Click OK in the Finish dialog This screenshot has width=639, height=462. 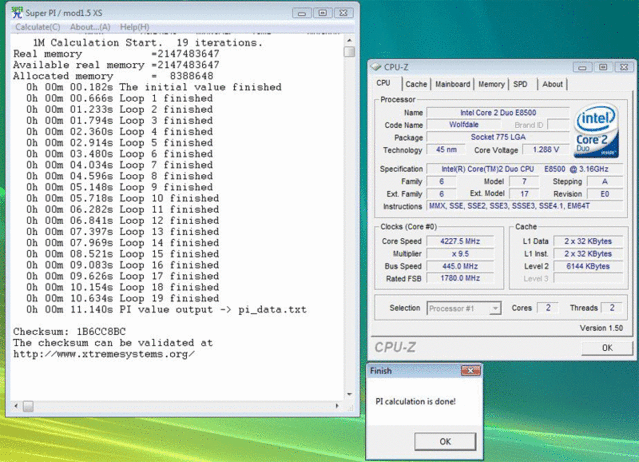click(445, 441)
